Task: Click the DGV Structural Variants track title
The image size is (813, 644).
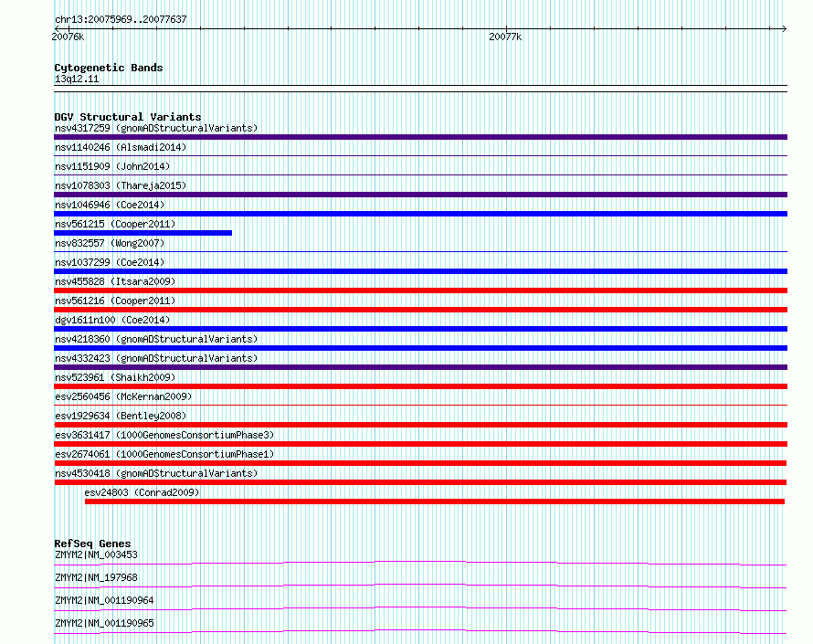Action: pos(128,117)
